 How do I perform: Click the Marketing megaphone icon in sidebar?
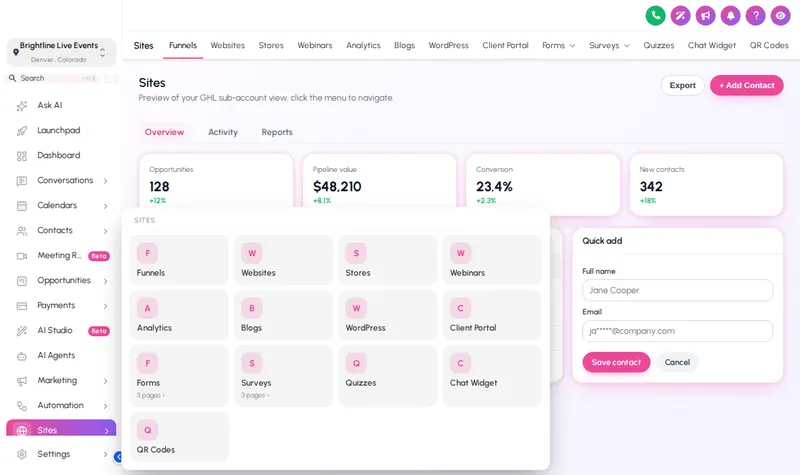[22, 381]
